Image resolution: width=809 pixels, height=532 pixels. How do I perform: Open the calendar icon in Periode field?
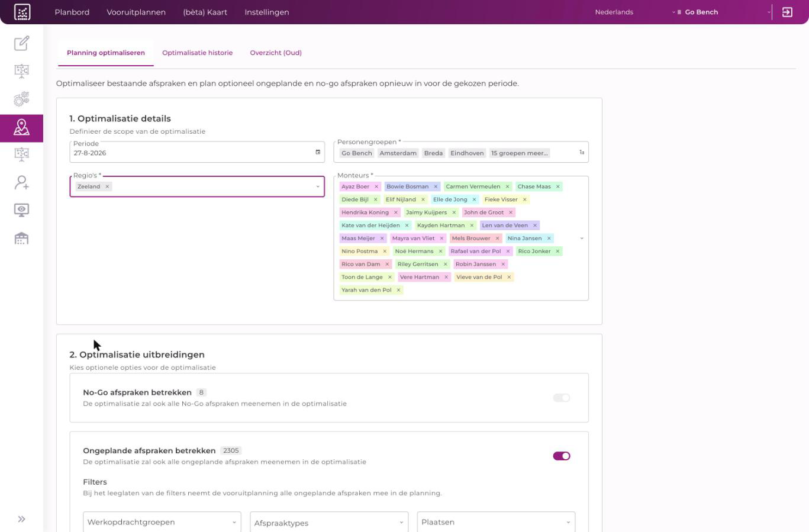[x=318, y=153]
